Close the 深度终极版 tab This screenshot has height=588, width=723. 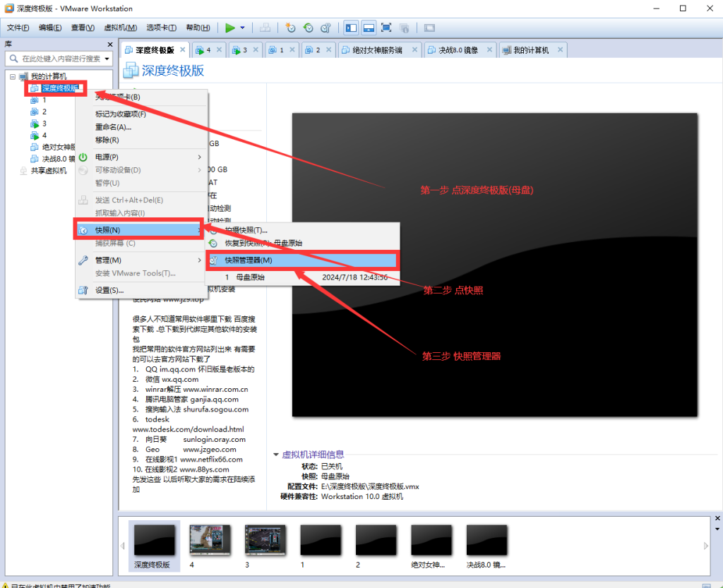[x=183, y=50]
